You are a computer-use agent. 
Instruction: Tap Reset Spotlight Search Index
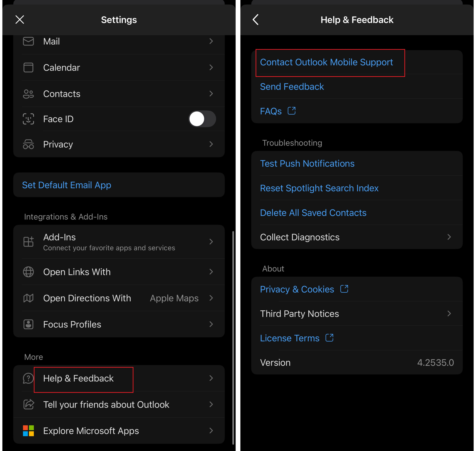point(357,188)
